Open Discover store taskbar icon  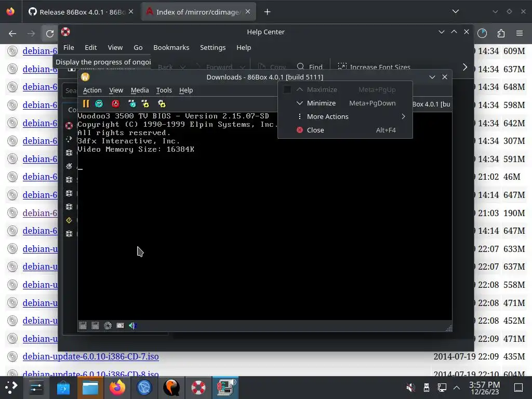(63, 388)
